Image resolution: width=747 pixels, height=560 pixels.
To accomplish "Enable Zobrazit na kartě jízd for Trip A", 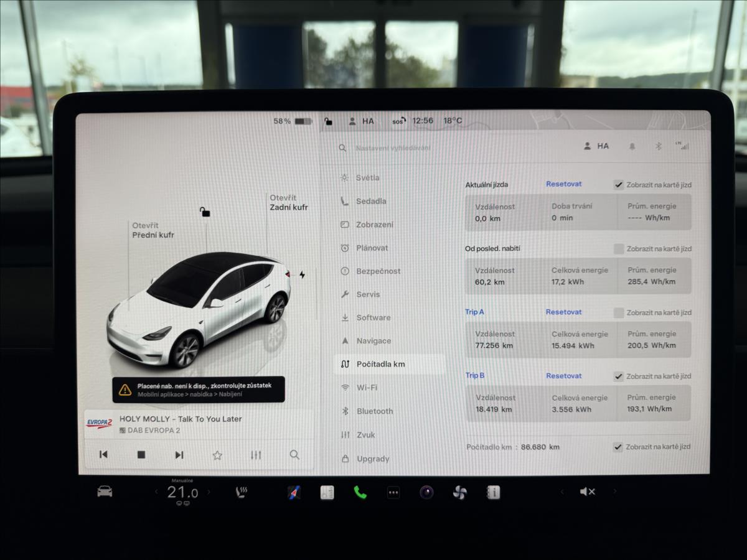I will [x=618, y=312].
